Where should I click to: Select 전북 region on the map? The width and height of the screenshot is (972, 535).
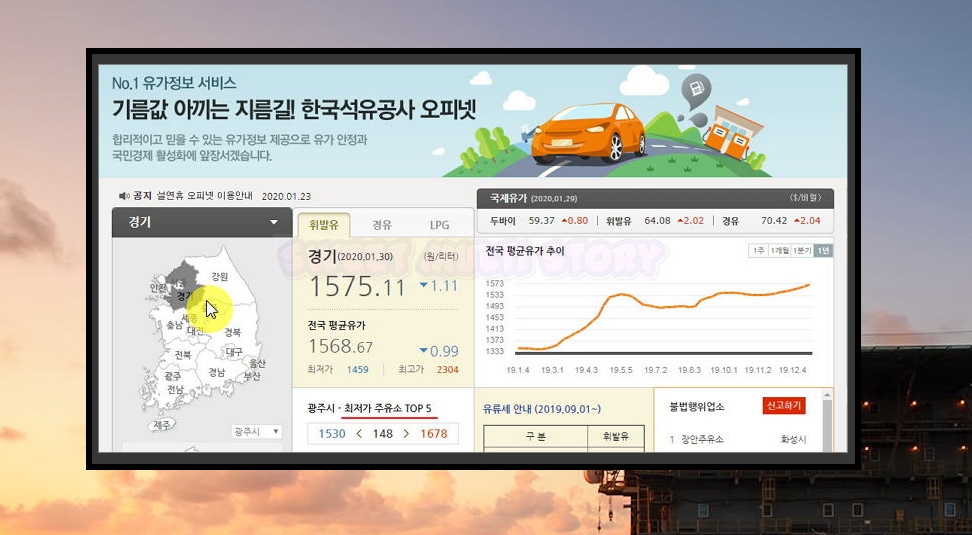(x=182, y=355)
